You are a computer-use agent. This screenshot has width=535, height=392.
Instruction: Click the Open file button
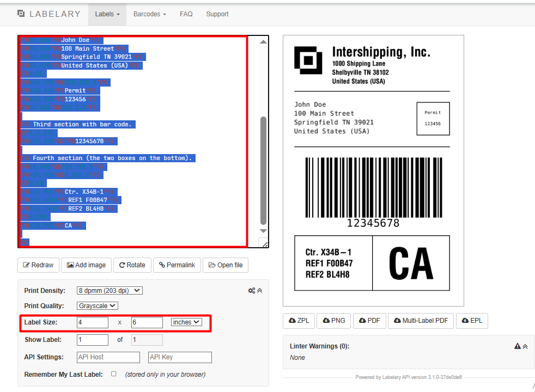click(225, 265)
